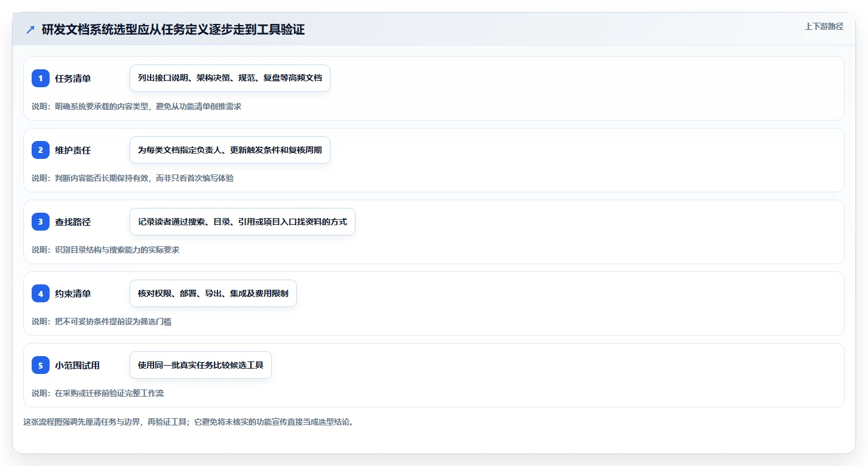Click the step 2 number badge

(41, 150)
